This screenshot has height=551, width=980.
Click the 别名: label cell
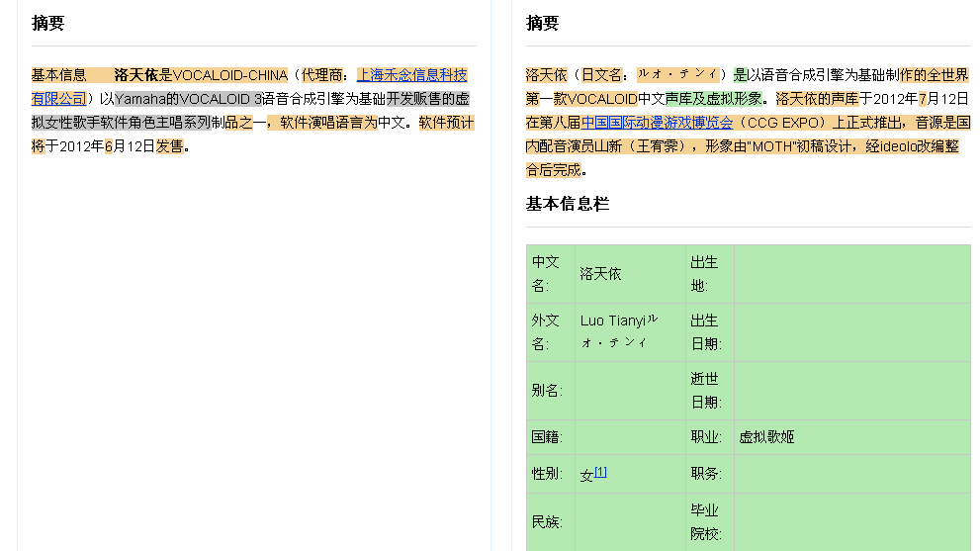551,391
